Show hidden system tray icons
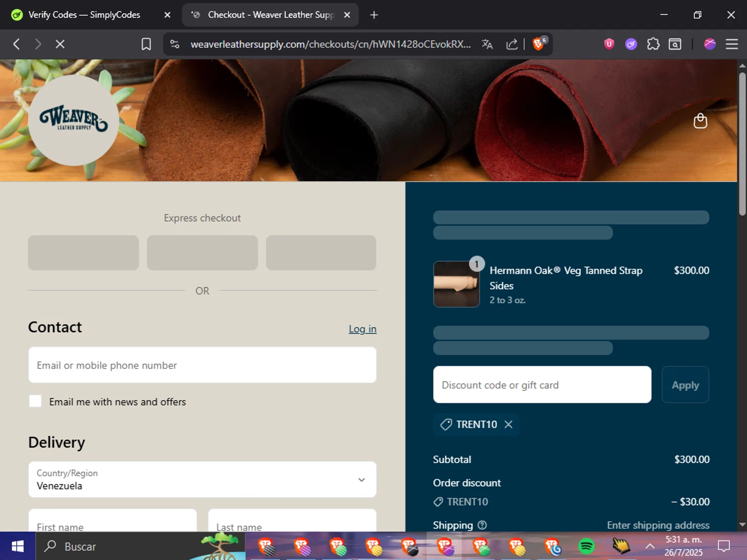This screenshot has width=747, height=560. click(650, 546)
